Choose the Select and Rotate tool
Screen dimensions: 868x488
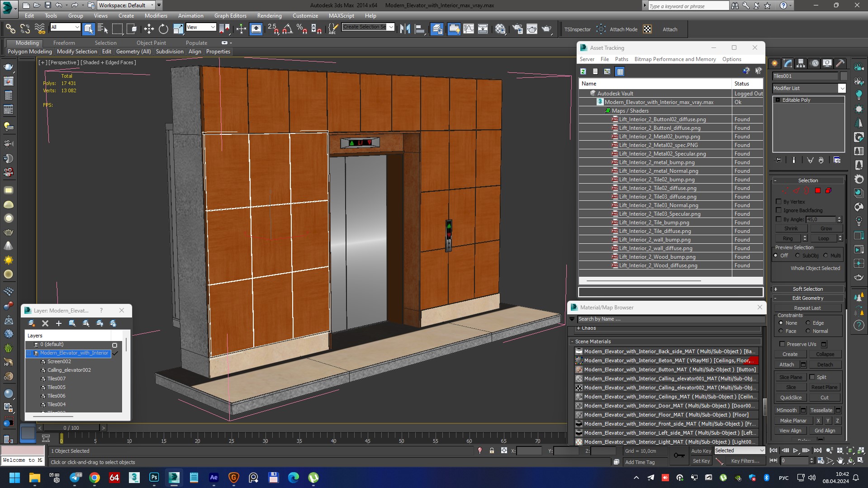tap(163, 29)
